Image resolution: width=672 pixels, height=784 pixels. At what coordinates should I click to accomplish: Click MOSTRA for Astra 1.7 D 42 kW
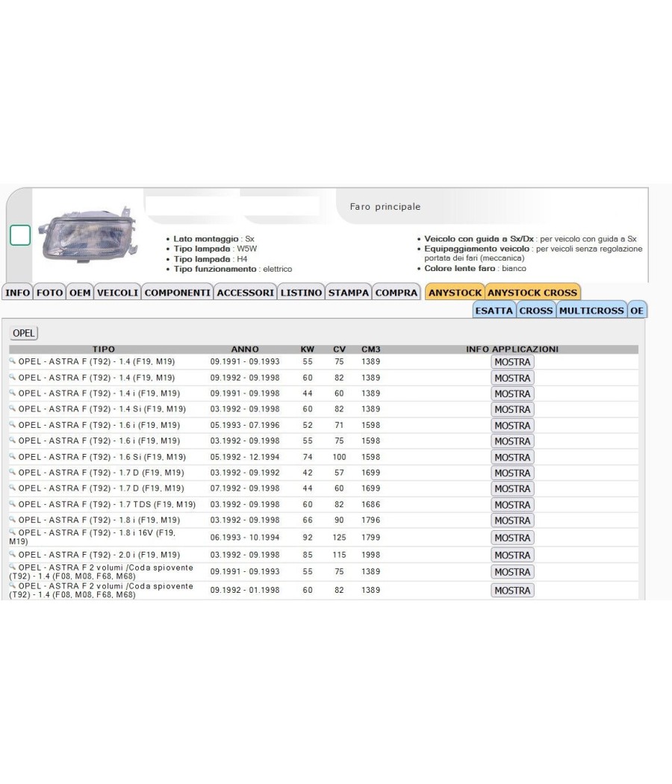[512, 473]
